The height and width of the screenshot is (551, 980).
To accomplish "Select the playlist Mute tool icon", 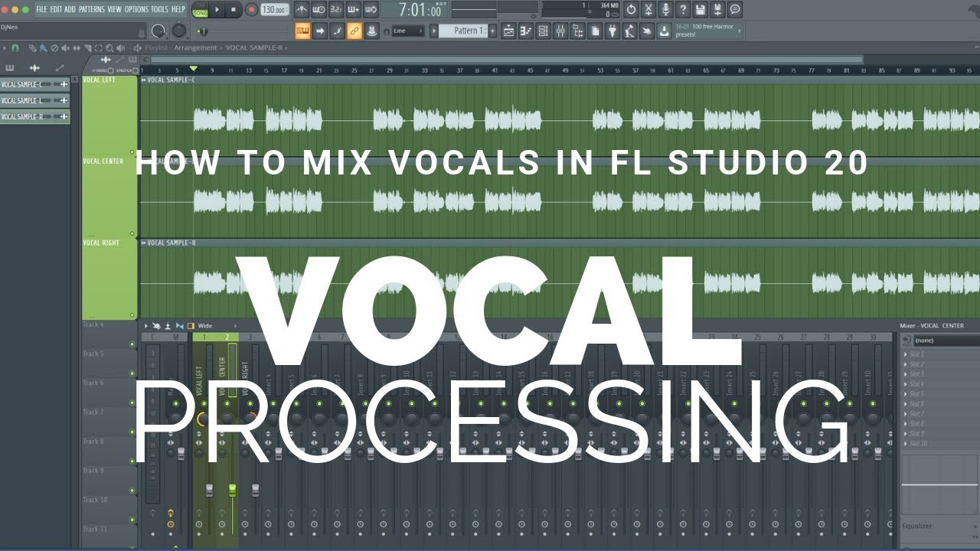I will (65, 47).
